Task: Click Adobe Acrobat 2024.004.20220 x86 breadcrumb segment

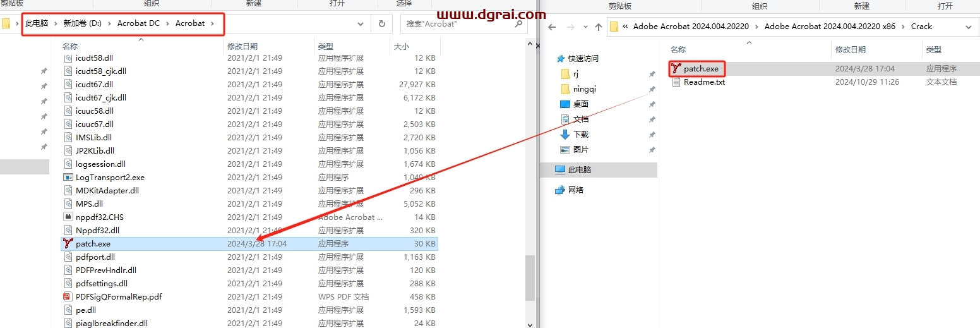Action: coord(830,27)
